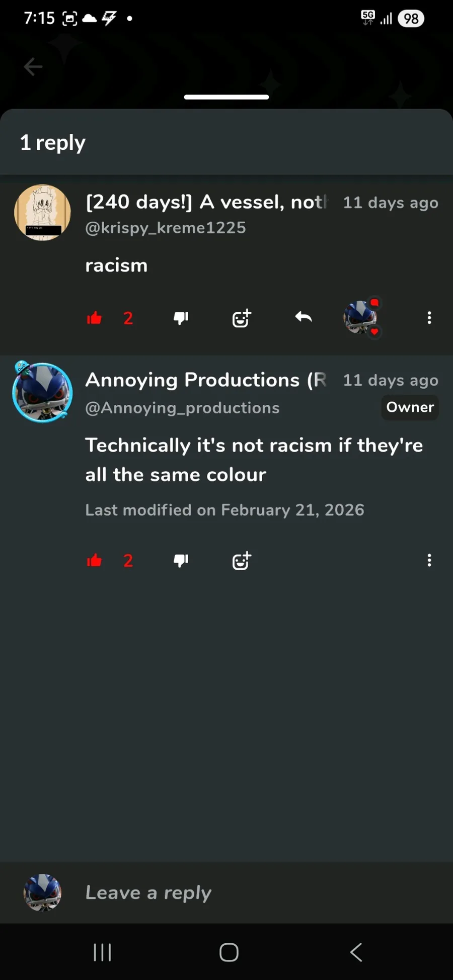
Task: Open the three-dot menu for krispy_kreme1225's comment
Action: tap(429, 318)
